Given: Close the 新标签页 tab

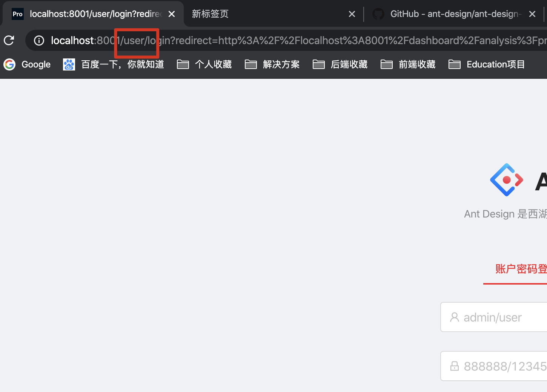Looking at the screenshot, I should tap(352, 14).
